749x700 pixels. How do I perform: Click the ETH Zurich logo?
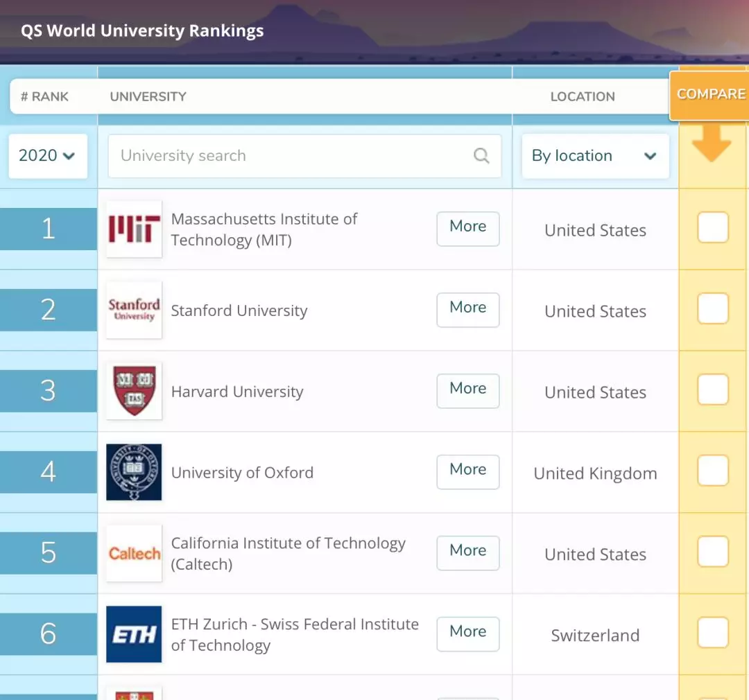tap(134, 634)
